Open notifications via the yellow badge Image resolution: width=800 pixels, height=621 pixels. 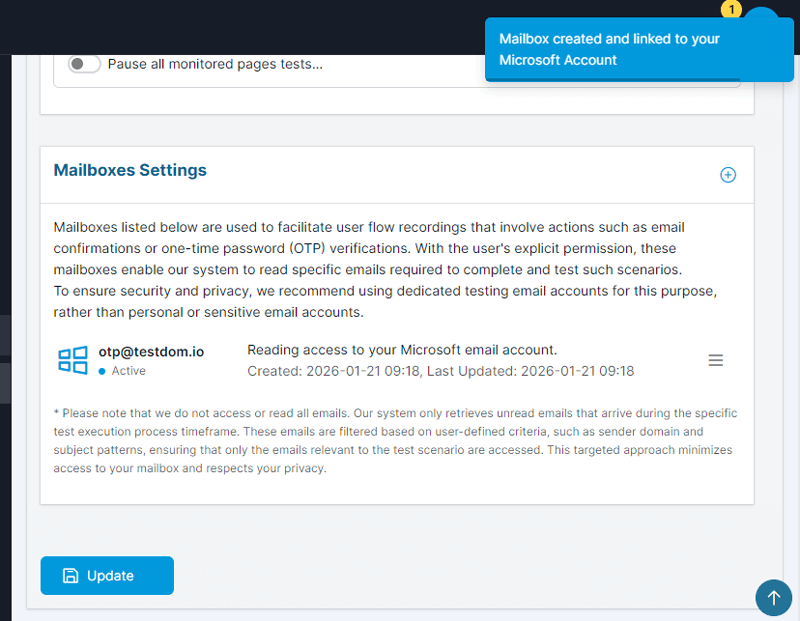pos(731,10)
